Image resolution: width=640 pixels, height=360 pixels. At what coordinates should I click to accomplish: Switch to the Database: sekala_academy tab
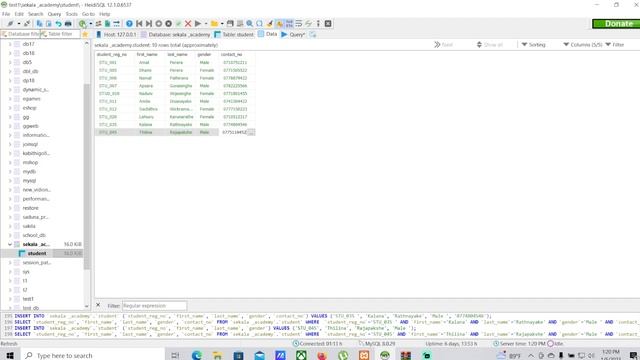click(x=176, y=34)
